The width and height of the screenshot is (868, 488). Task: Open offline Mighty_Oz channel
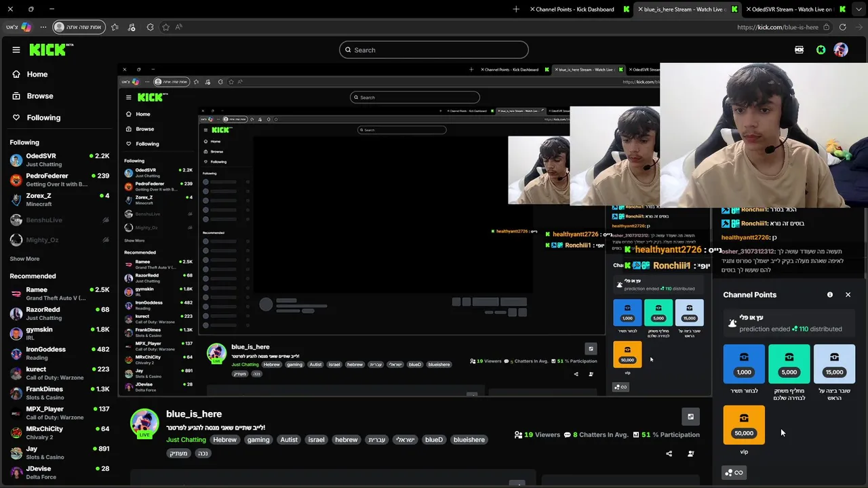[x=60, y=240]
